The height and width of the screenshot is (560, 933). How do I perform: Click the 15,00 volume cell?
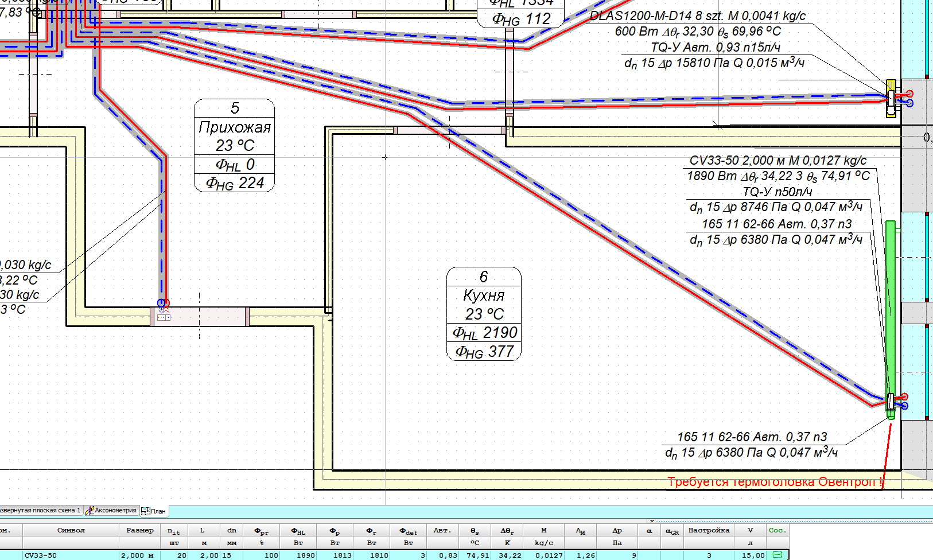750,555
